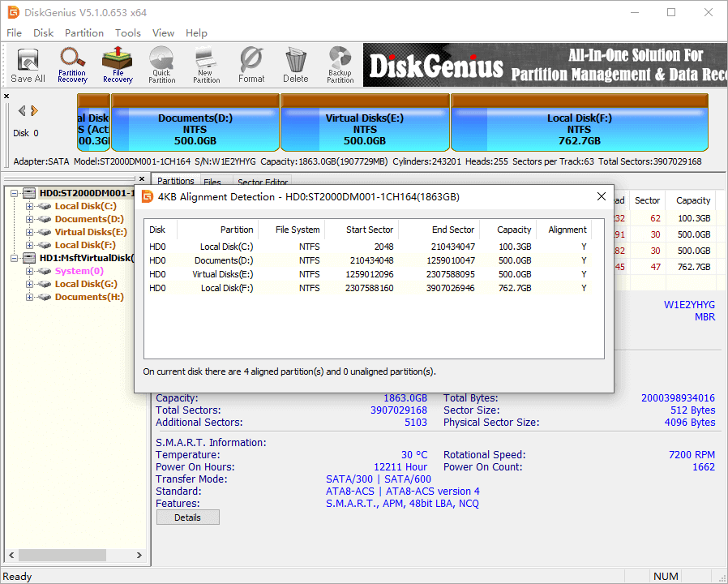Click the Save All toolbar icon
The height and width of the screenshot is (584, 728).
click(28, 65)
